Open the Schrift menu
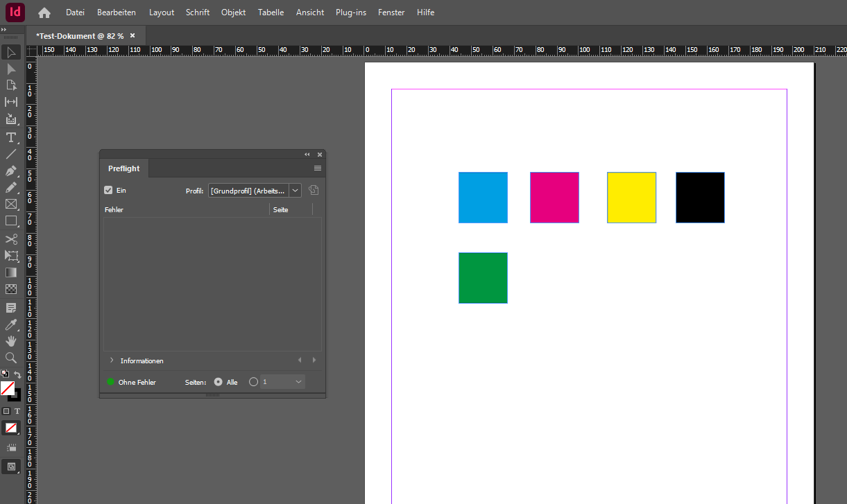Screen dimensions: 847x504 coord(198,12)
